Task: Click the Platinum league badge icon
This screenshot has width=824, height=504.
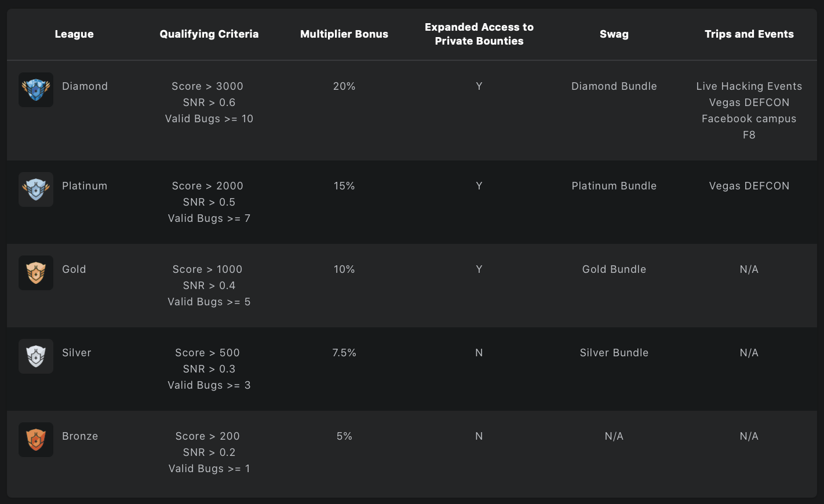Action: (x=36, y=189)
